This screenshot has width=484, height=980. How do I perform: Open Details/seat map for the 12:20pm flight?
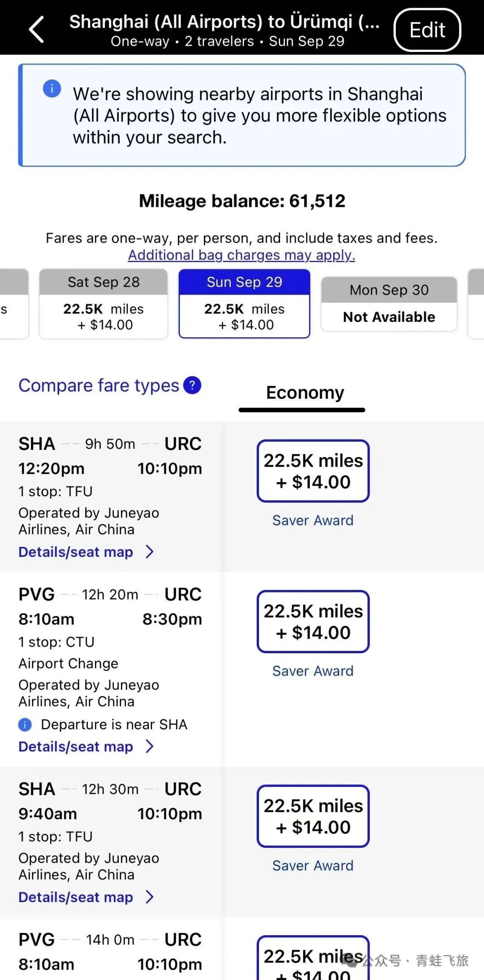[x=76, y=552]
